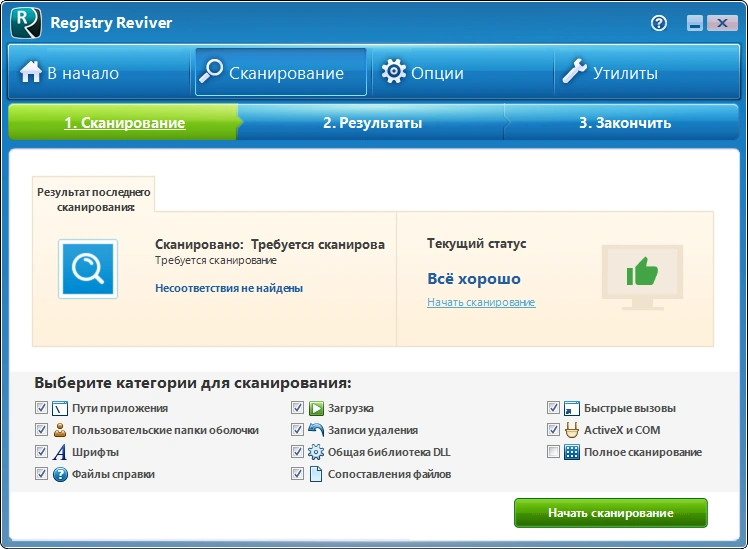Open the Утилиты tab

[x=646, y=72]
